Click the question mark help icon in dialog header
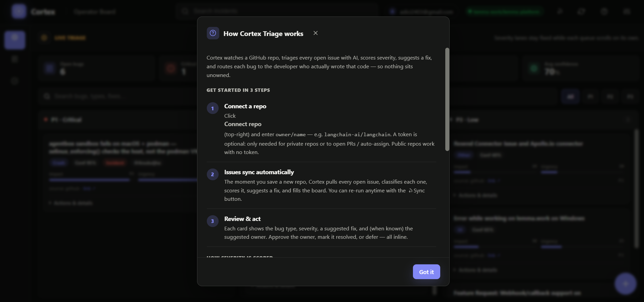Screen dimensions: 644x302 click(213, 33)
